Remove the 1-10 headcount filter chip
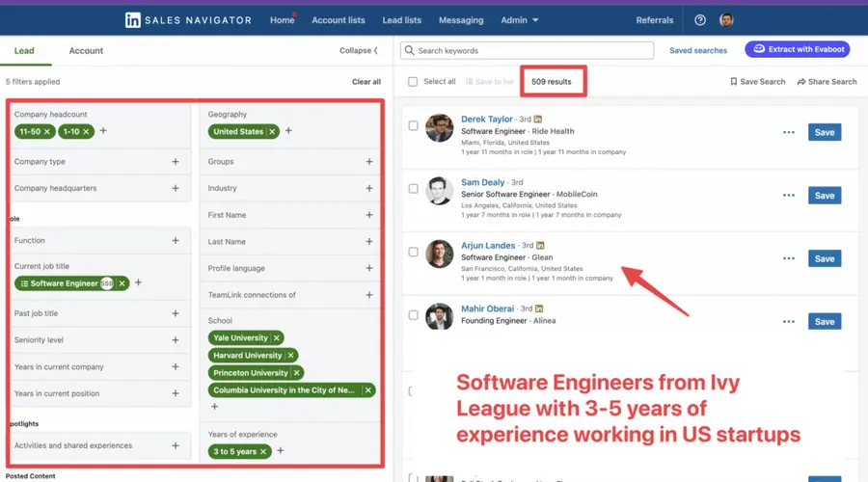The image size is (868, 482). 86,132
